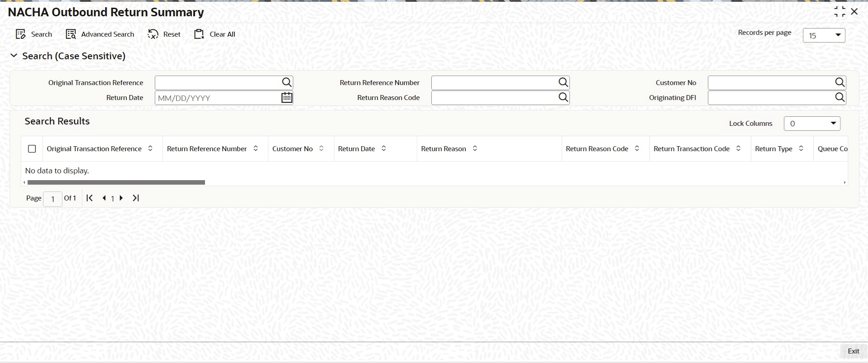Click the 'No data to display.' text
Viewport: 868px width, 363px height.
(x=57, y=171)
